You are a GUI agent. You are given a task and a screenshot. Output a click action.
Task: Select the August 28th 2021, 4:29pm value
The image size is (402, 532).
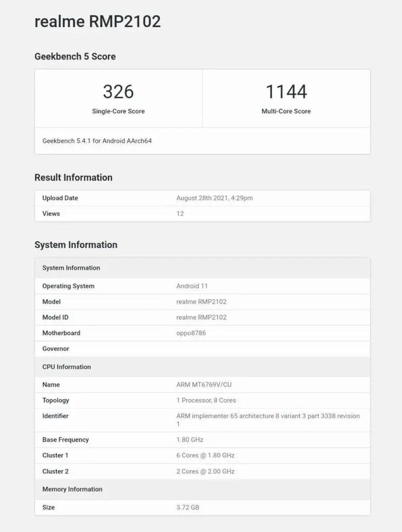(x=215, y=198)
